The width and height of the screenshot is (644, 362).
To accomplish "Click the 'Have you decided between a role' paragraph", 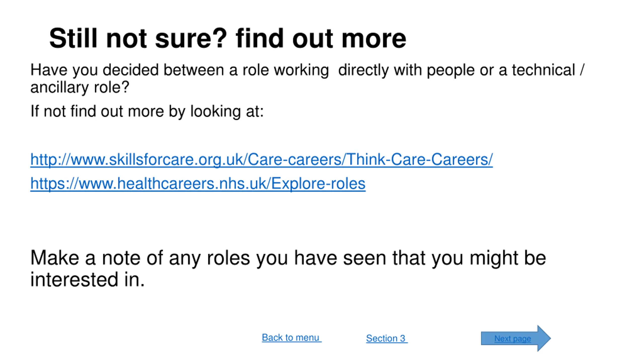I will tap(307, 78).
